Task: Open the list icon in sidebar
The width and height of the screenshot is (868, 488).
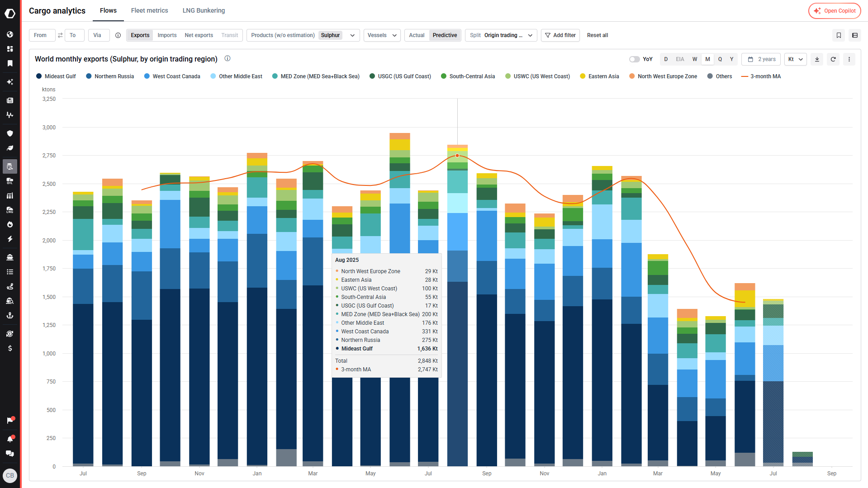Action: pos(10,272)
